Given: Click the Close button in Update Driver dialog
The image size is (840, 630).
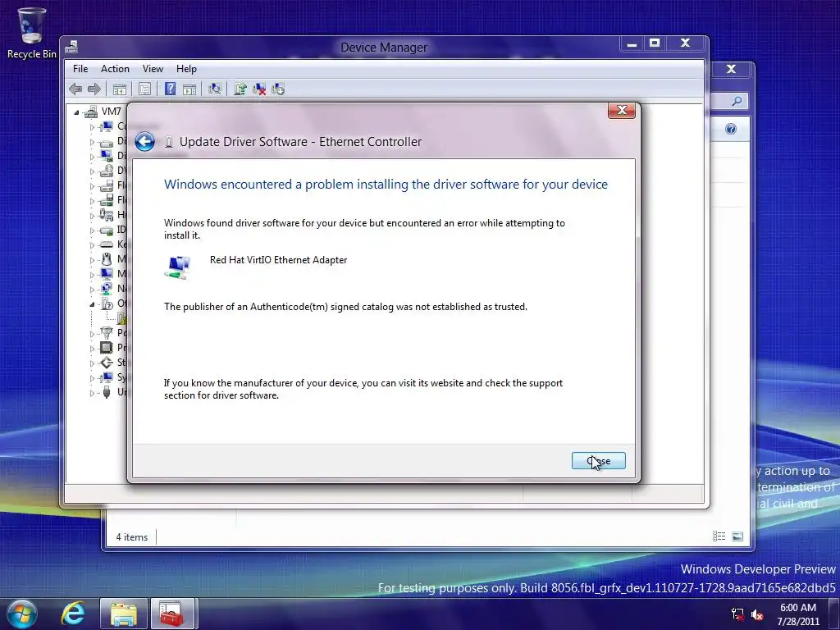Looking at the screenshot, I should point(598,461).
